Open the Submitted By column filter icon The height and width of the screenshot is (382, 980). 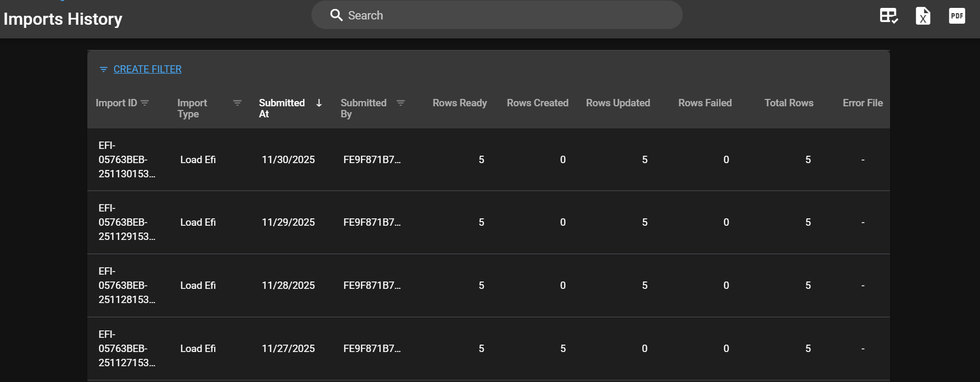click(401, 103)
